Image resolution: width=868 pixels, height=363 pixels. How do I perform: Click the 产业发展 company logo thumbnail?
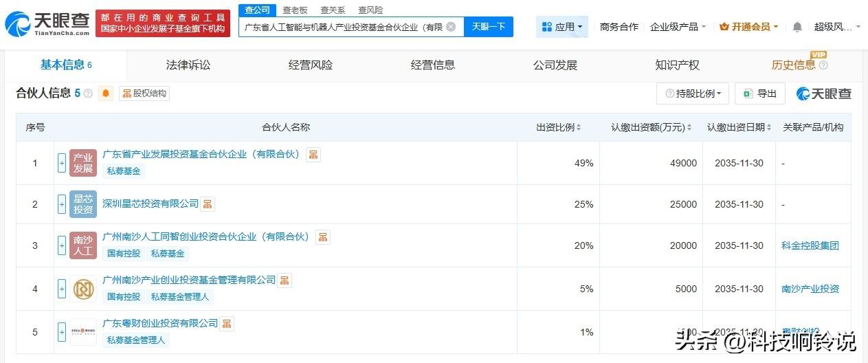pyautogui.click(x=83, y=163)
